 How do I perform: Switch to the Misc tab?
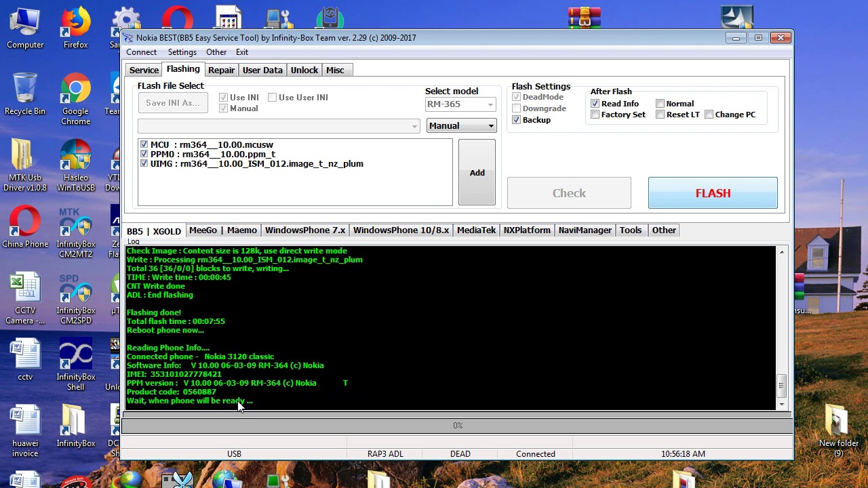click(335, 70)
